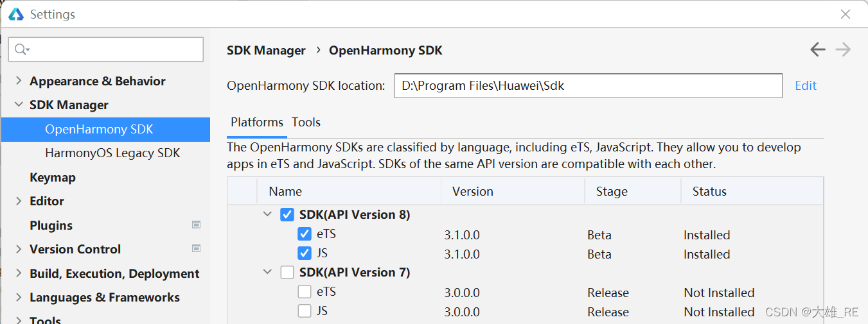Screen dimensions: 868x324
Task: Check the JS 3.0.0.0 checkbox
Action: [x=305, y=311]
